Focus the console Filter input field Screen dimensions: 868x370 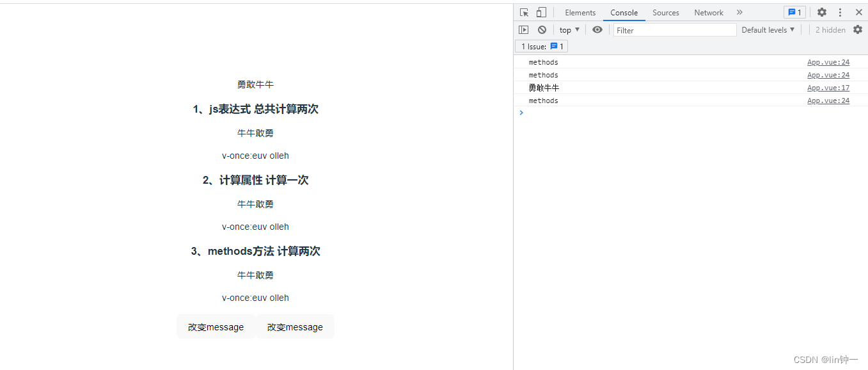pos(675,30)
